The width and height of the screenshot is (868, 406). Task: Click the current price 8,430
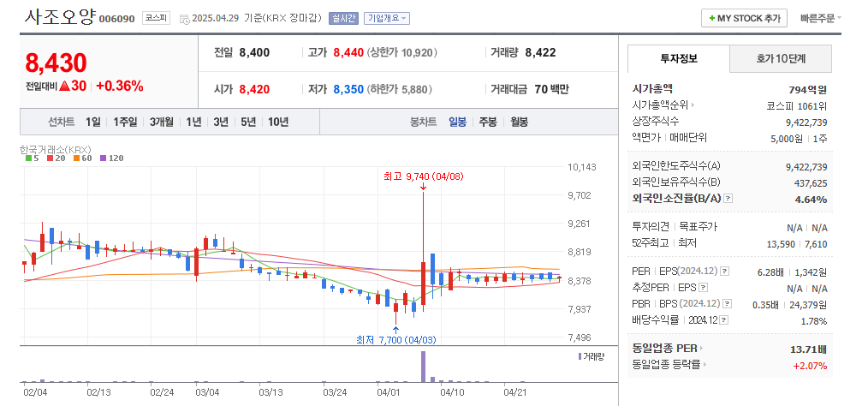coord(56,63)
